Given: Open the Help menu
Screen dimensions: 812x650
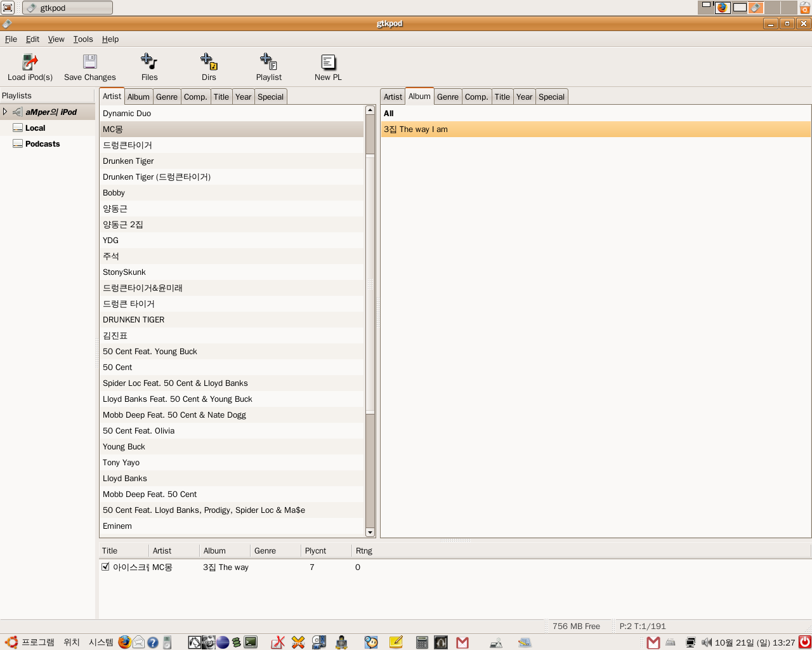Looking at the screenshot, I should point(110,39).
